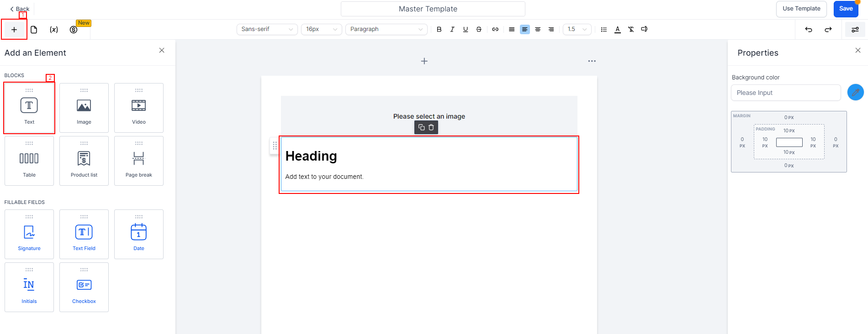This screenshot has width=868, height=334.
Task: Select the Table block element
Action: click(29, 161)
